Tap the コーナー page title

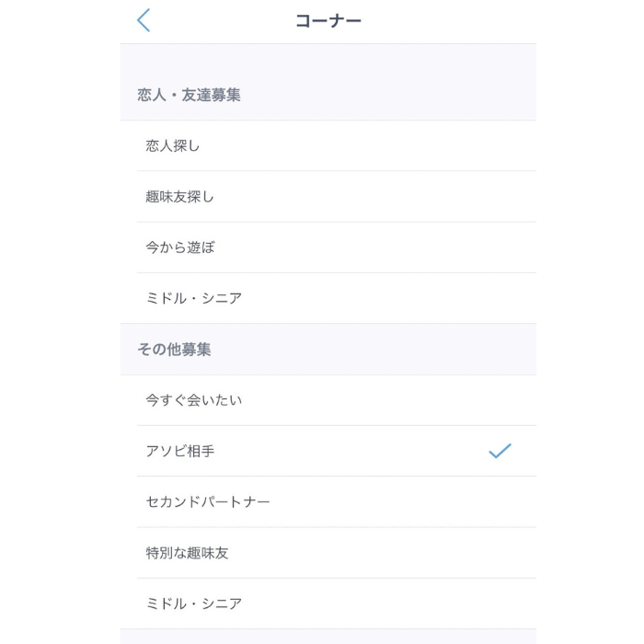pyautogui.click(x=328, y=20)
